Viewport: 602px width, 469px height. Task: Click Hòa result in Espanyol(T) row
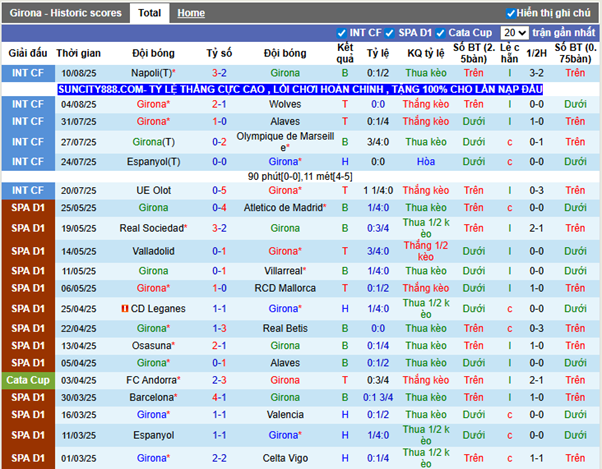[x=426, y=162]
